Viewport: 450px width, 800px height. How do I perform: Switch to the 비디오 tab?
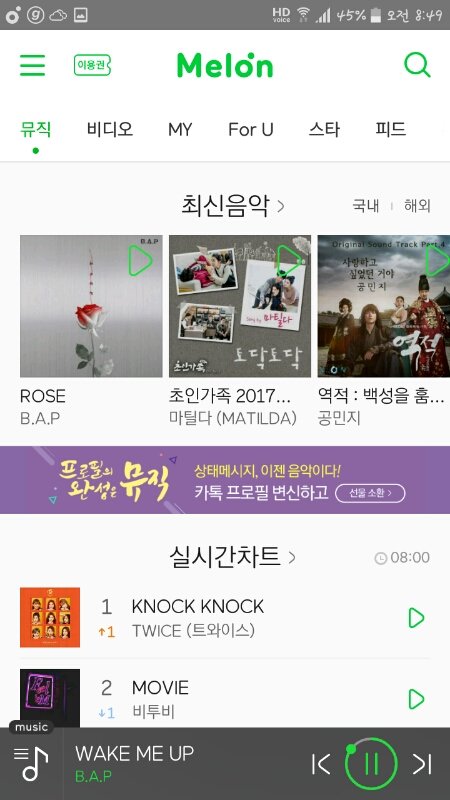[110, 130]
